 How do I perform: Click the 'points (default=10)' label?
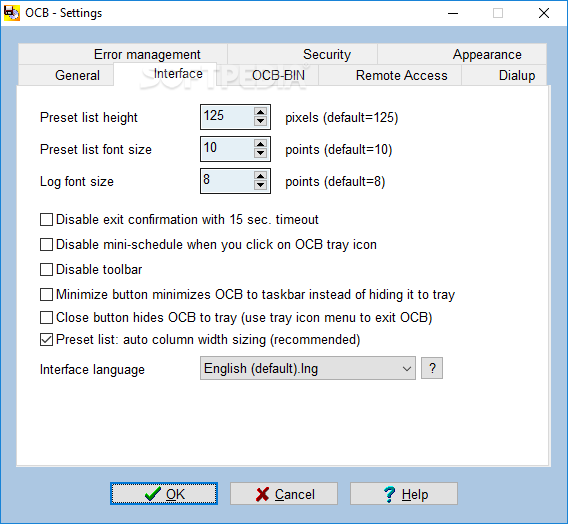click(x=339, y=150)
